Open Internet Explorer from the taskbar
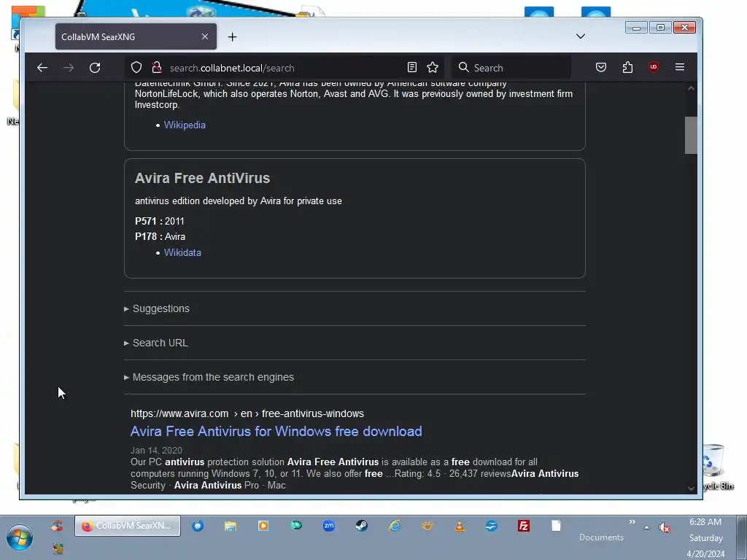Image resolution: width=747 pixels, height=560 pixels. click(x=395, y=526)
